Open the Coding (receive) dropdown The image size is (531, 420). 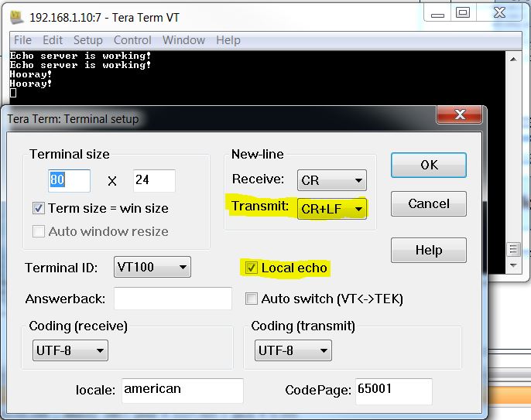click(70, 350)
